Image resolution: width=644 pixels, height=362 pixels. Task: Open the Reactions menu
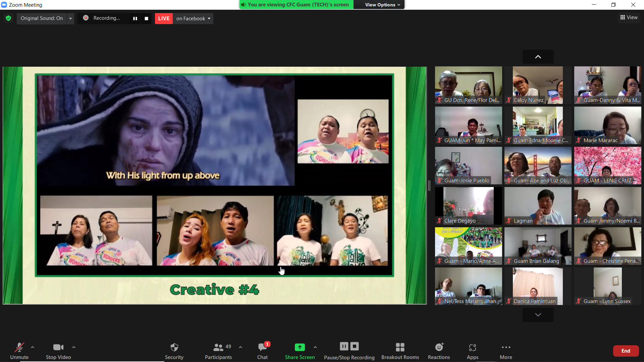tap(439, 351)
